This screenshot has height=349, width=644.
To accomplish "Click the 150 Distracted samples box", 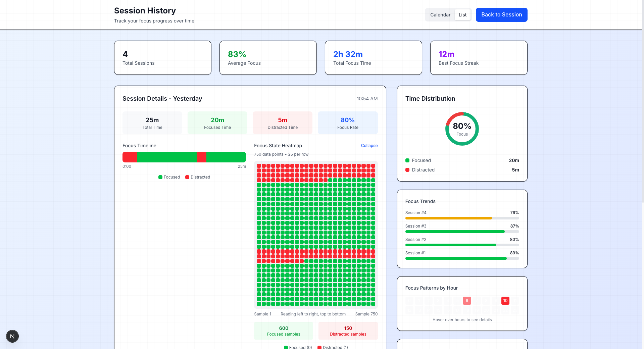I will tap(348, 331).
